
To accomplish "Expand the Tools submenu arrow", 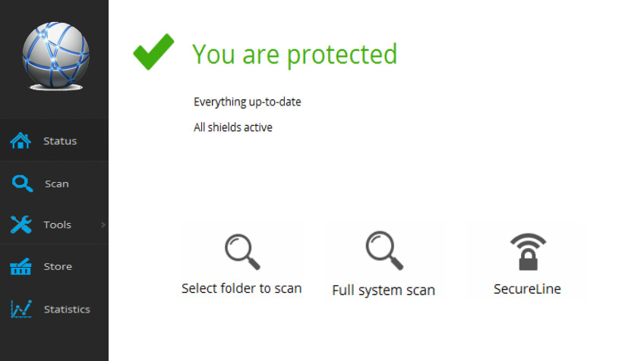I will (x=103, y=224).
